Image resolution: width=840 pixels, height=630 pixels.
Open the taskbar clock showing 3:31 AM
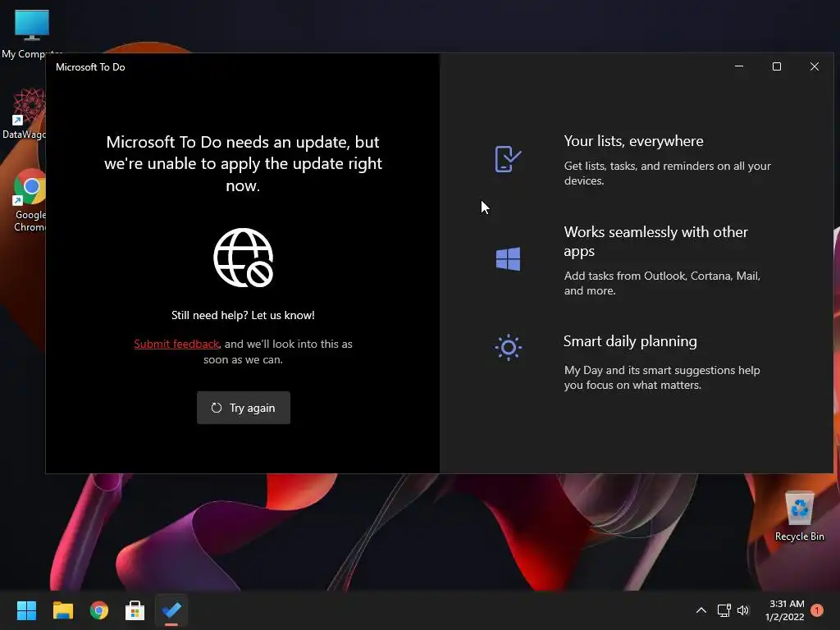785,610
